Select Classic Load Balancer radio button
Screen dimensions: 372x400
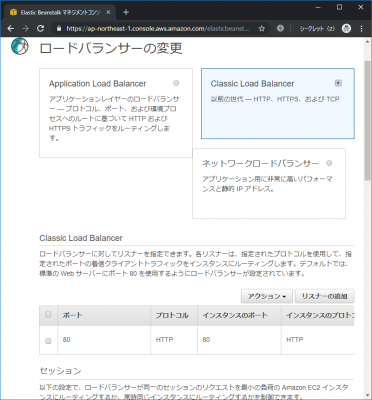[338, 83]
